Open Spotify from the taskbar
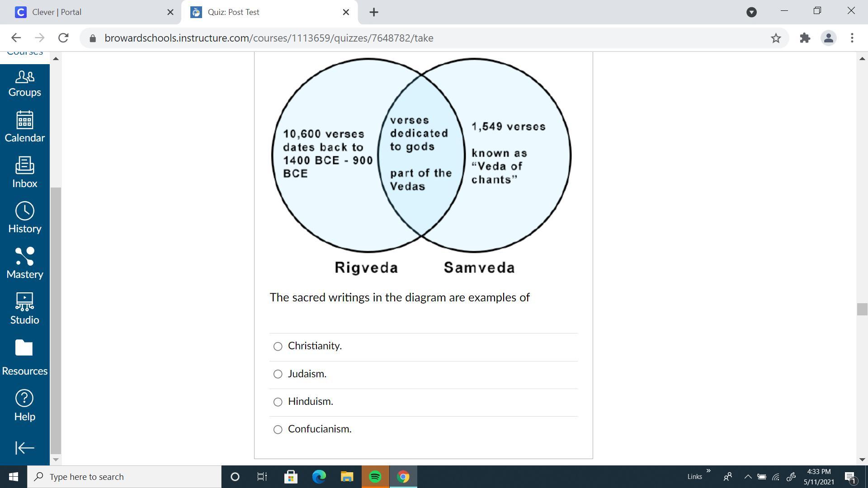This screenshot has height=488, width=868. [x=375, y=477]
